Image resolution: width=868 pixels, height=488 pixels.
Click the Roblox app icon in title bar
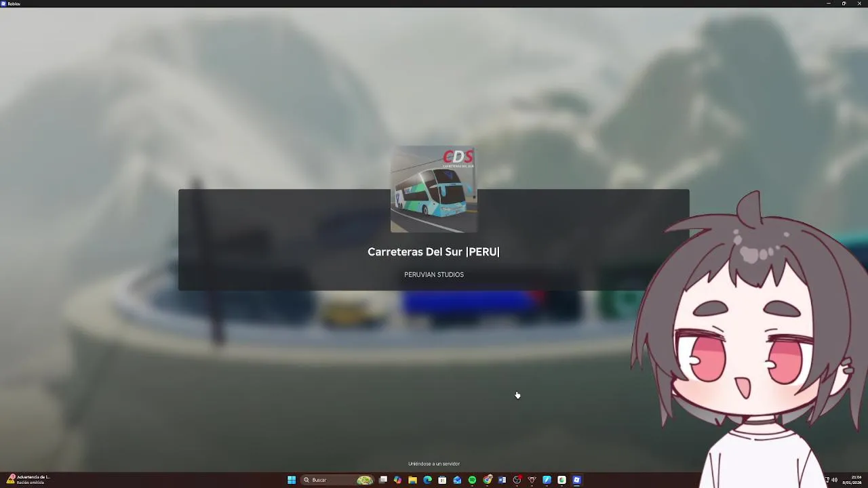tap(3, 3)
